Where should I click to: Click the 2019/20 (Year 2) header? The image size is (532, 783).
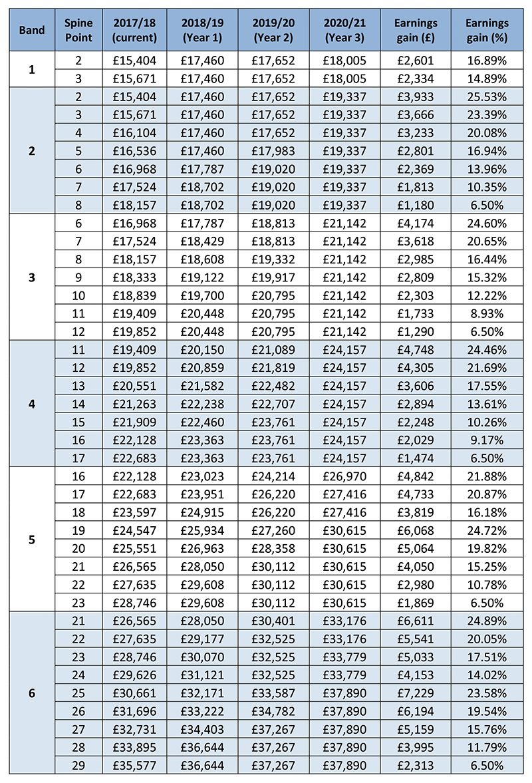coord(274,31)
